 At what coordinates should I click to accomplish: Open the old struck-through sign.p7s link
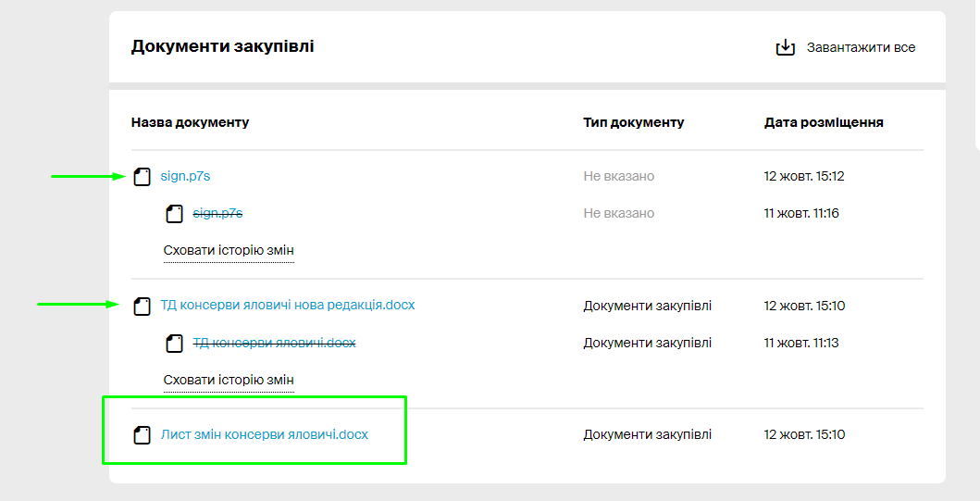click(217, 214)
